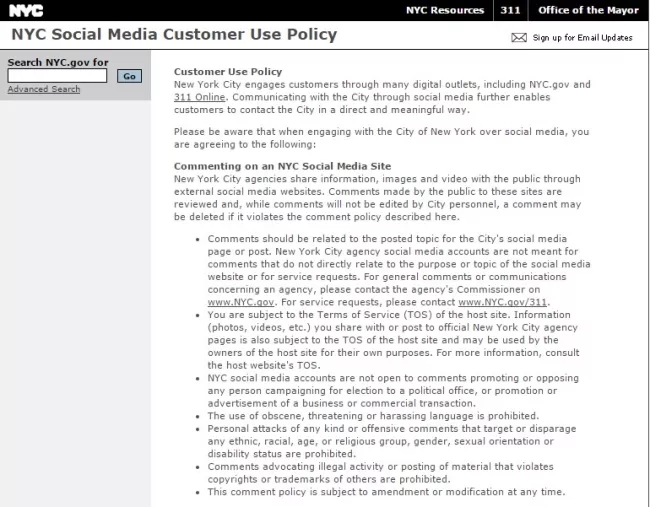Viewport: 650px width, 507px height.
Task: Focus the Search NYC.gov input box
Action: (57, 76)
